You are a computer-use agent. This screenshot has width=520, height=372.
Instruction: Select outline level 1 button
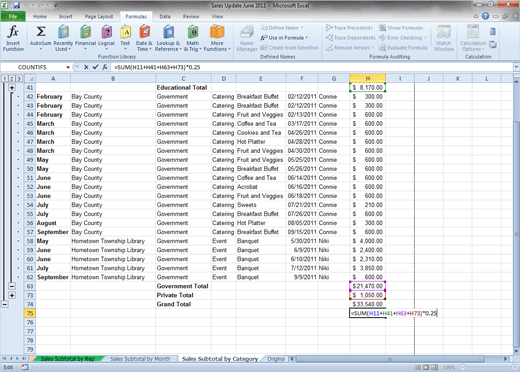coord(5,79)
